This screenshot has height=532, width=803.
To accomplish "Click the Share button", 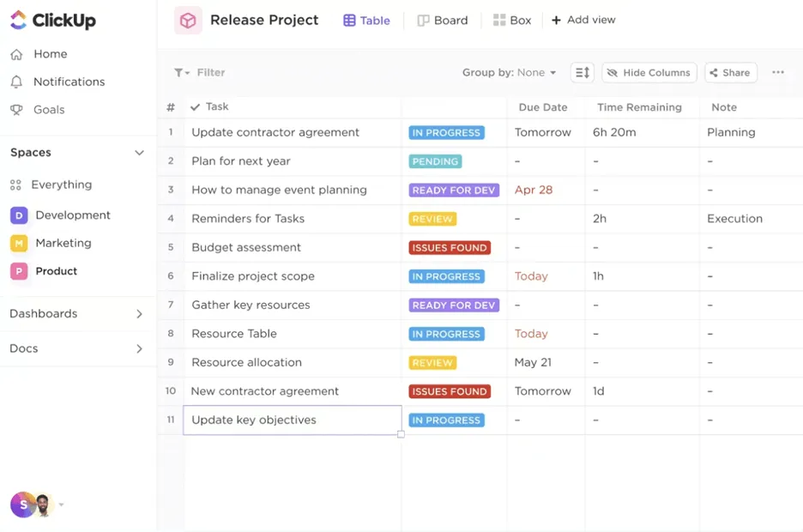I will click(731, 73).
